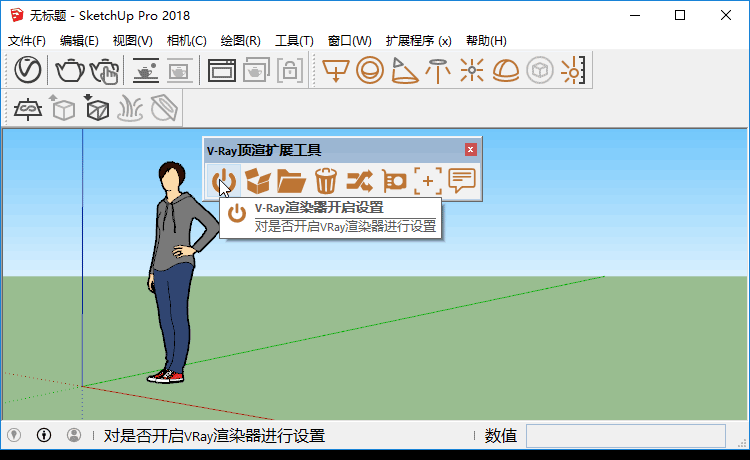Click the Lock Camera Orientation icon
The width and height of the screenshot is (750, 460).
[290, 70]
